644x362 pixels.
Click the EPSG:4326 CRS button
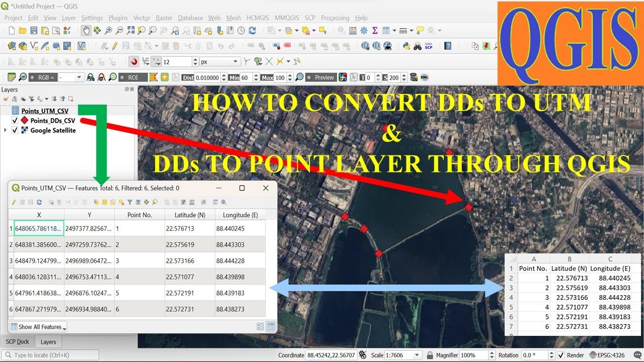click(607, 355)
